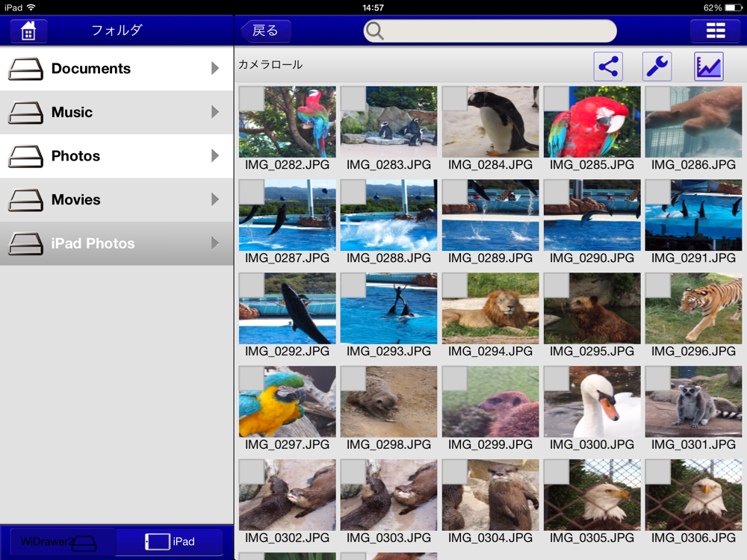The width and height of the screenshot is (747, 560).
Task: Click the file name IMG_0290.JPG
Action: click(x=592, y=258)
